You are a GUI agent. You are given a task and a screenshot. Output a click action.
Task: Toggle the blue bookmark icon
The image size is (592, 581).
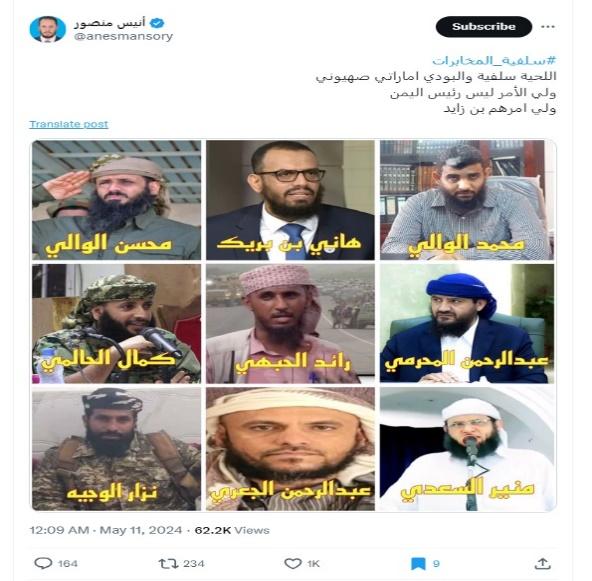[418, 564]
